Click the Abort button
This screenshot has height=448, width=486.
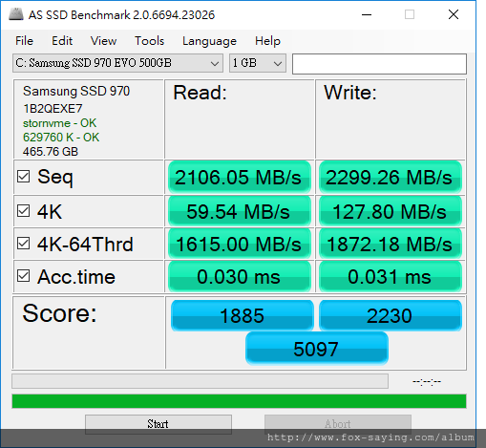338,424
